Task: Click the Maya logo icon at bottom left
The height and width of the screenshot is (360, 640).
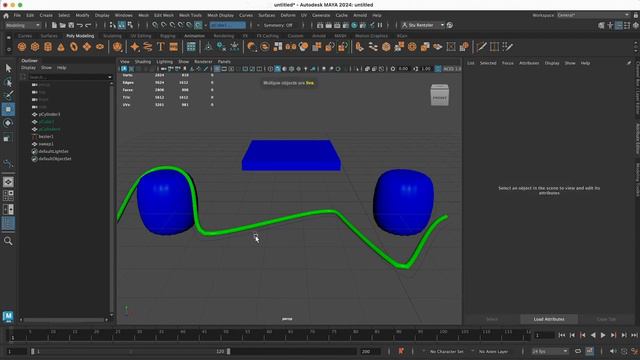Action: [x=8, y=316]
